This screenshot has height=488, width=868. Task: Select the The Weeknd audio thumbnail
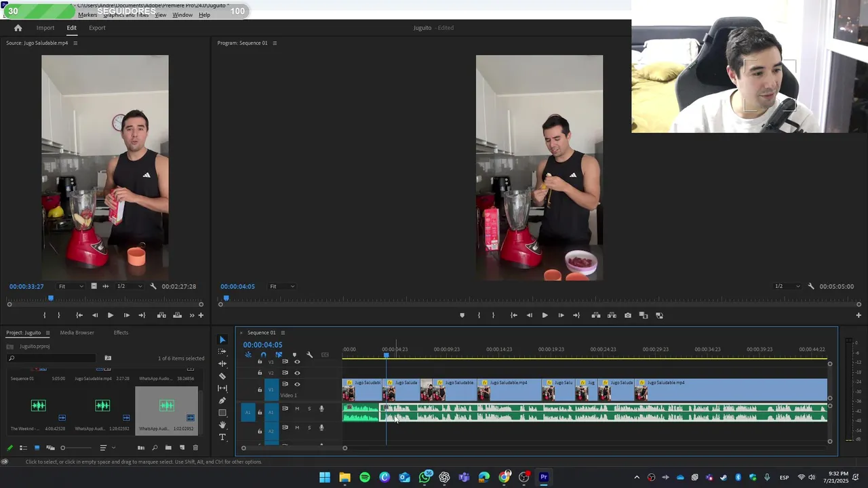click(x=39, y=405)
